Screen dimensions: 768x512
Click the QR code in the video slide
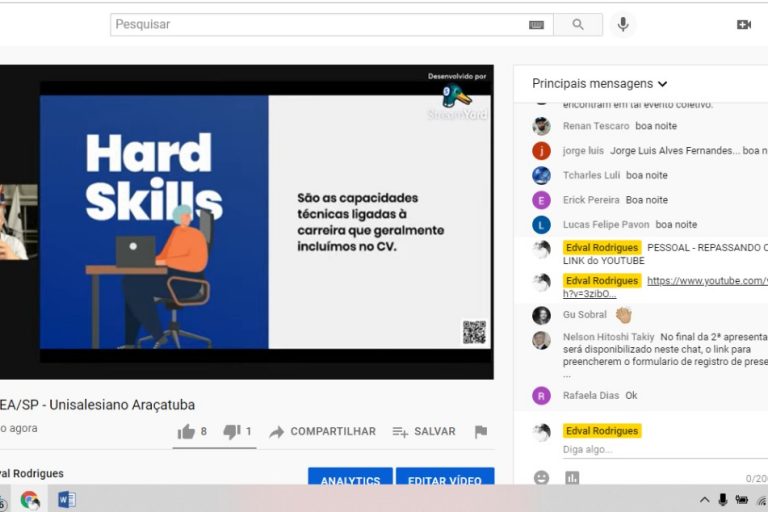[474, 332]
